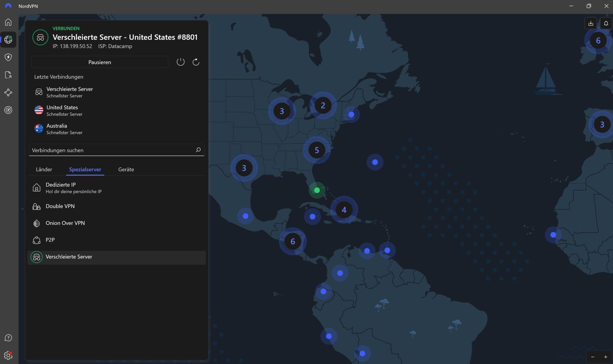The height and width of the screenshot is (364, 613).
Task: Open settings gear icon in sidebar
Action: 8,355
